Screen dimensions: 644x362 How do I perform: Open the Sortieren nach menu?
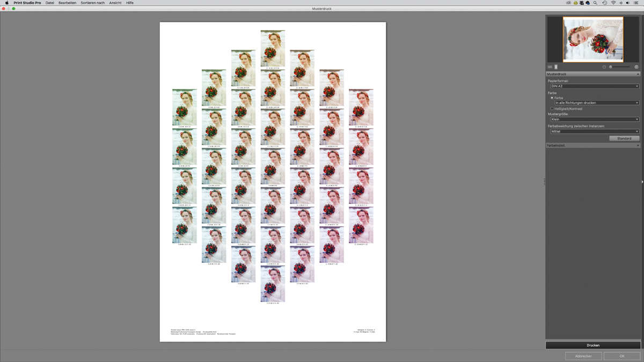click(x=92, y=3)
